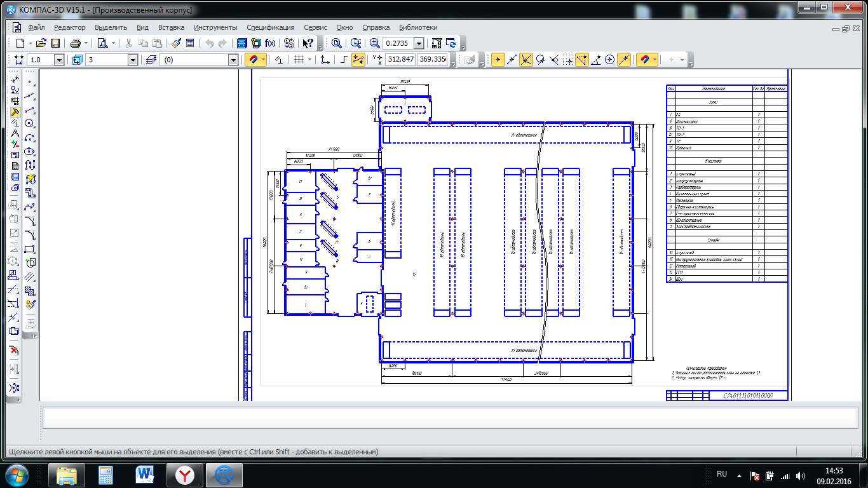Activate the Geometry hammer panel switcher
This screenshot has width=868, height=488.
click(x=15, y=111)
